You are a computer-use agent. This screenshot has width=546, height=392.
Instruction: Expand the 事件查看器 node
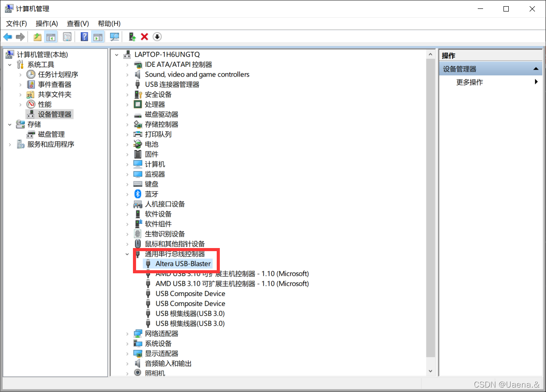click(20, 84)
